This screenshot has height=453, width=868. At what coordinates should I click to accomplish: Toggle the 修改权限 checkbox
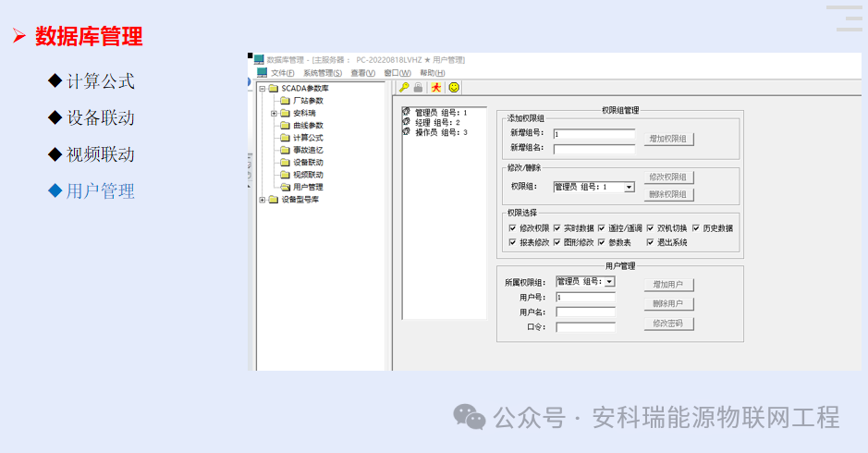(512, 228)
